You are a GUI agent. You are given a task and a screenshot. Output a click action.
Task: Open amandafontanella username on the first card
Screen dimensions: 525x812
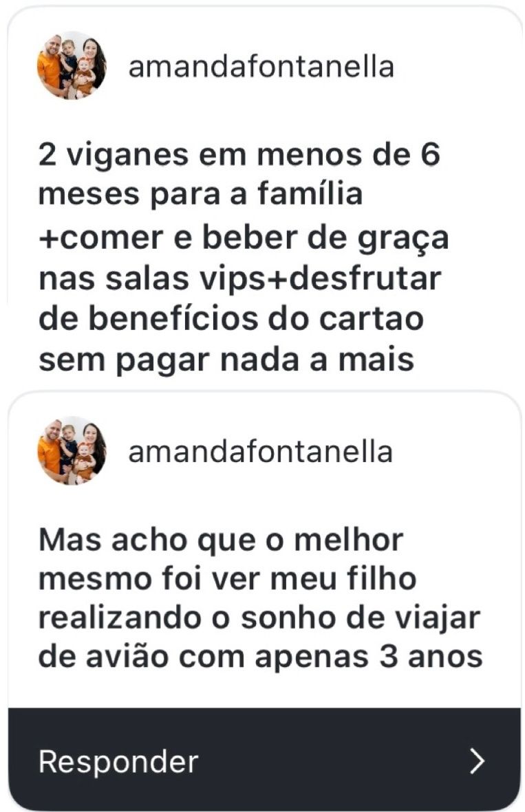pos(261,67)
